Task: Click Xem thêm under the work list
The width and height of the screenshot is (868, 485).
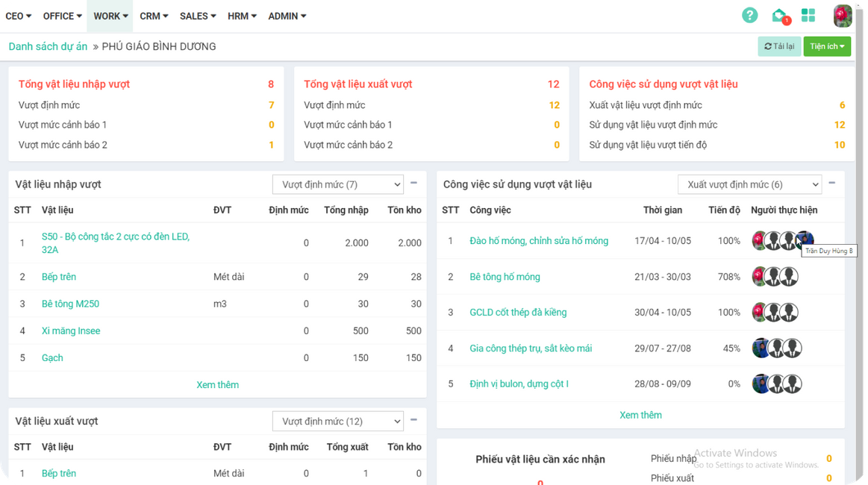Action: [x=640, y=415]
